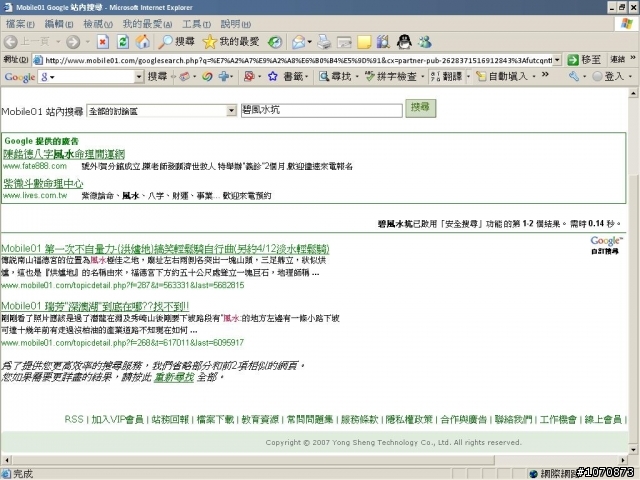
Task: Open the 說明 menu
Action: 236,24
